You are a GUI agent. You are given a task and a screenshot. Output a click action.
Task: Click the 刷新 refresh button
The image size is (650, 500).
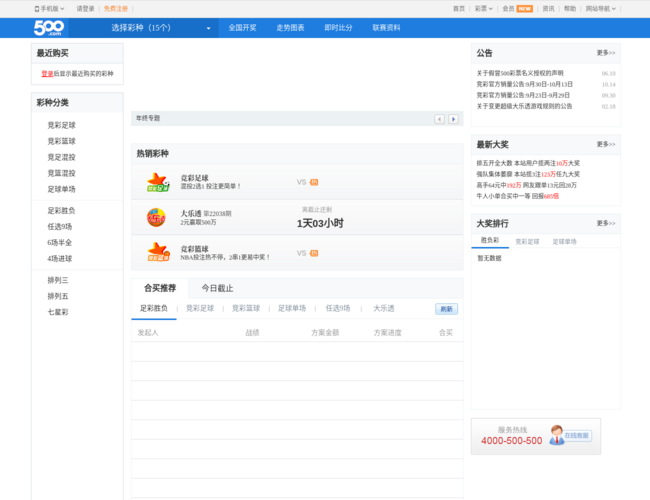pos(446,309)
